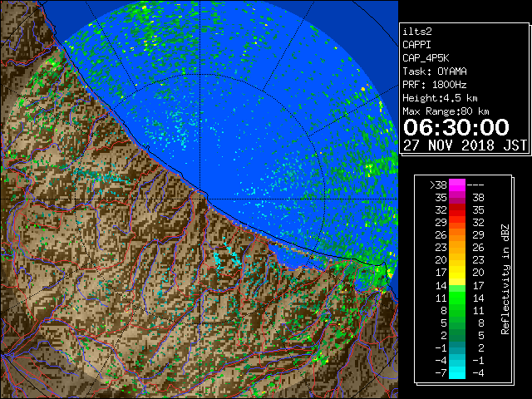Click the vertical "Reflectivity in dBZ" label
This screenshot has width=532, height=399.
(x=505, y=279)
